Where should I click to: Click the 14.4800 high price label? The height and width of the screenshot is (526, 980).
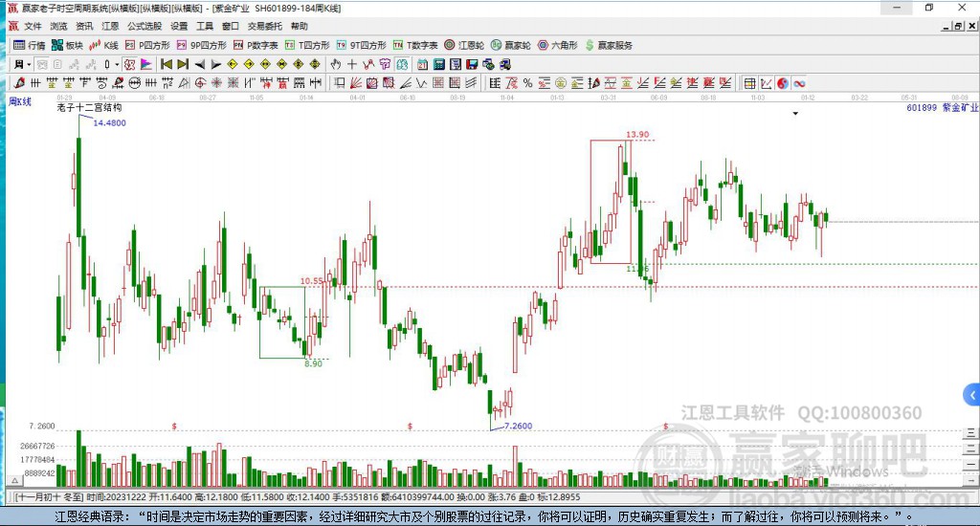pyautogui.click(x=109, y=123)
